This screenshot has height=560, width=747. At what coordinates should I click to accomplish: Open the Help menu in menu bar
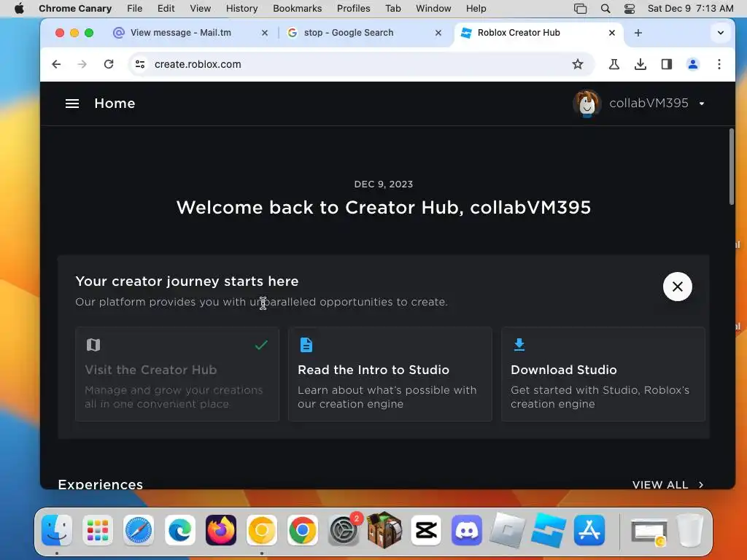coord(476,8)
